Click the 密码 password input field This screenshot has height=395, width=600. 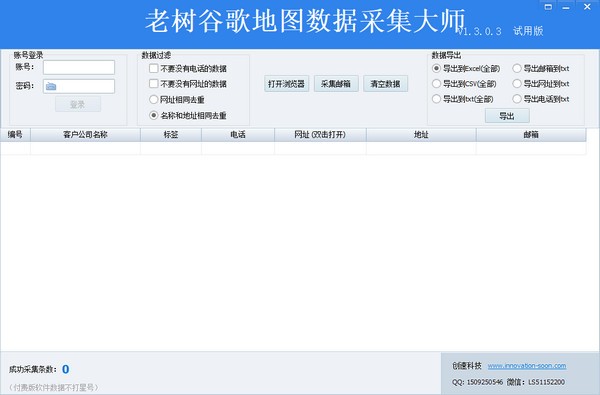(x=79, y=86)
